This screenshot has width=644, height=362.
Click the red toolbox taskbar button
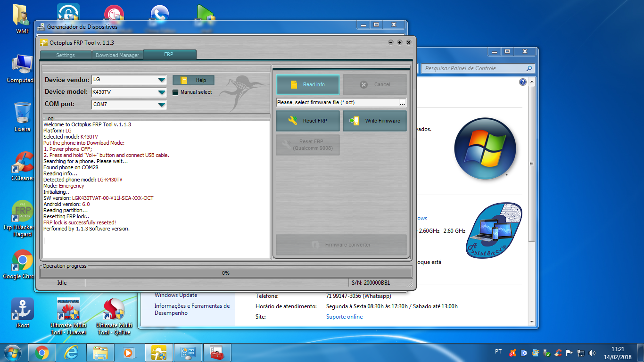(x=217, y=353)
